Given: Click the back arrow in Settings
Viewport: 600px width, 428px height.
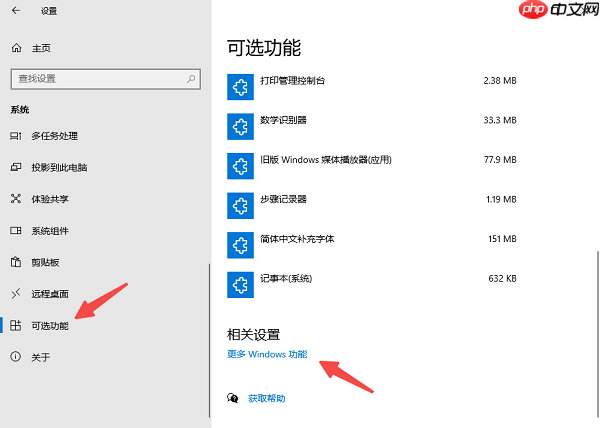Looking at the screenshot, I should click(x=16, y=11).
